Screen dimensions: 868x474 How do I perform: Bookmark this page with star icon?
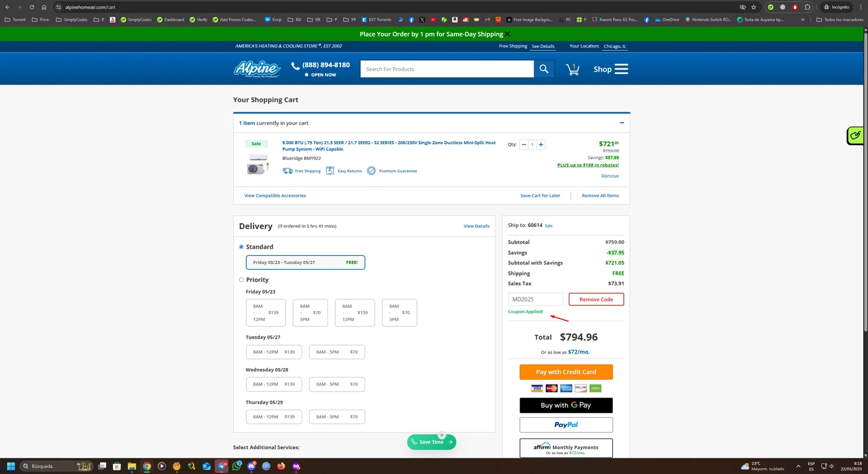click(753, 7)
